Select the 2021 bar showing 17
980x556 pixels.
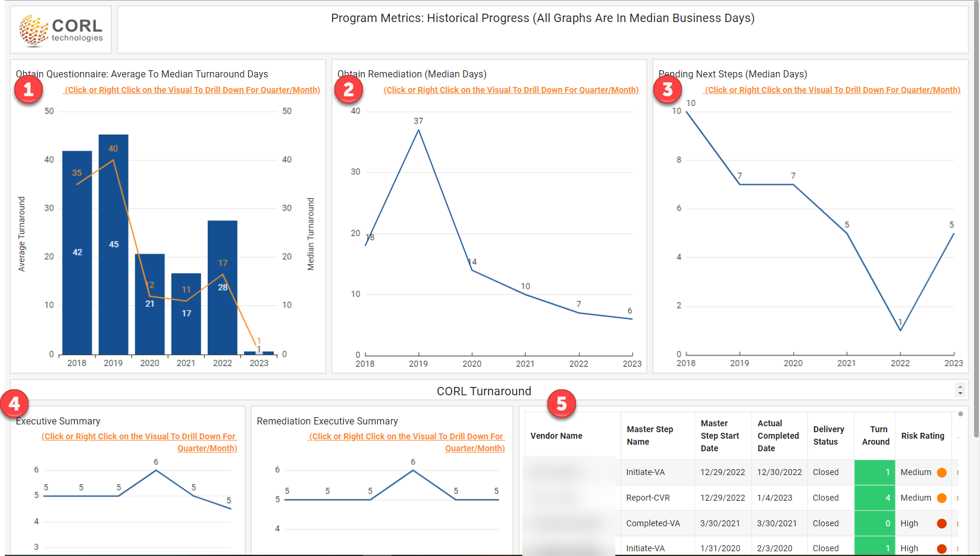point(186,314)
